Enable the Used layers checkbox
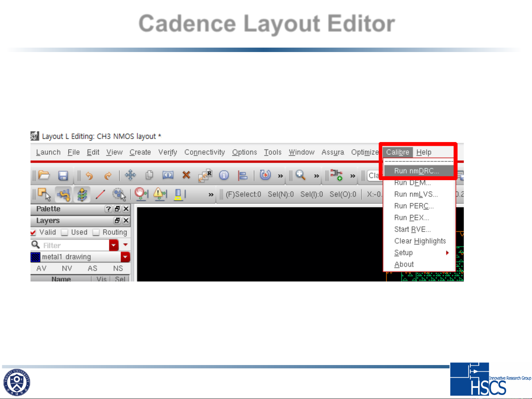The height and width of the screenshot is (399, 532). (65, 233)
